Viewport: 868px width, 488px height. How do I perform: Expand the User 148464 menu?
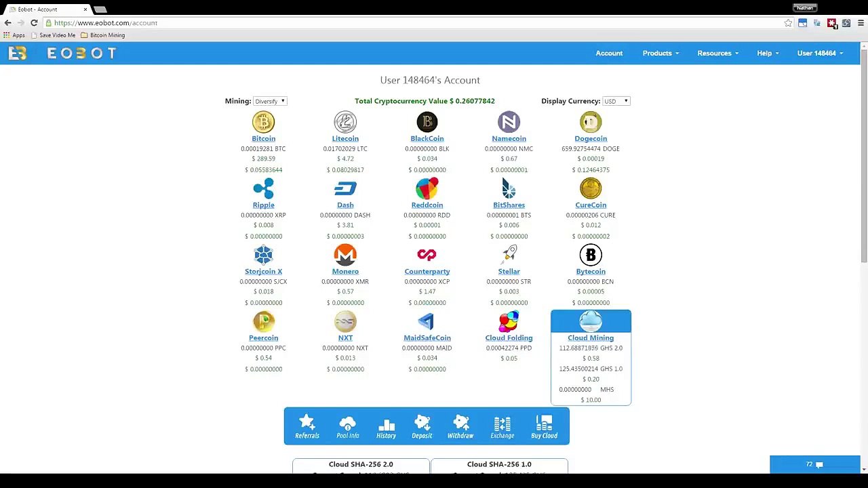coord(820,53)
